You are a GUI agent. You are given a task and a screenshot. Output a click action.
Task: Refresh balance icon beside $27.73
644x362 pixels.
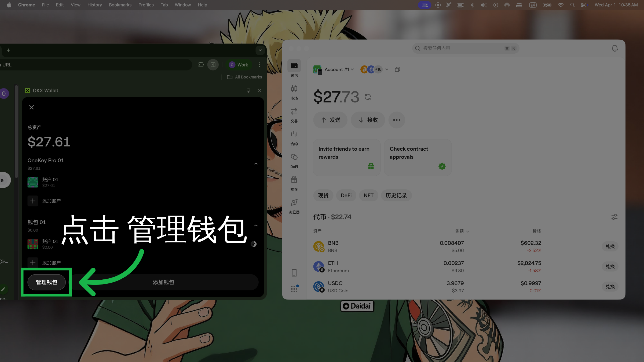click(368, 97)
